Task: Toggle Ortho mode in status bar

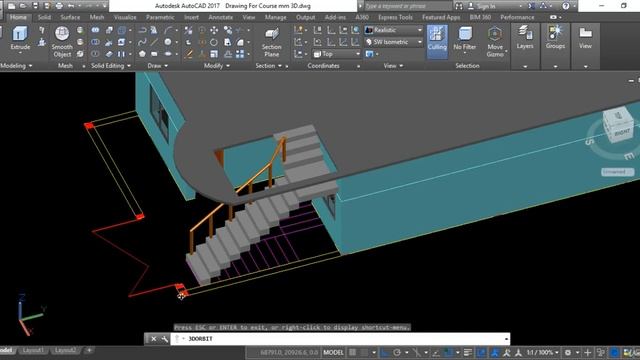Action: click(x=384, y=352)
